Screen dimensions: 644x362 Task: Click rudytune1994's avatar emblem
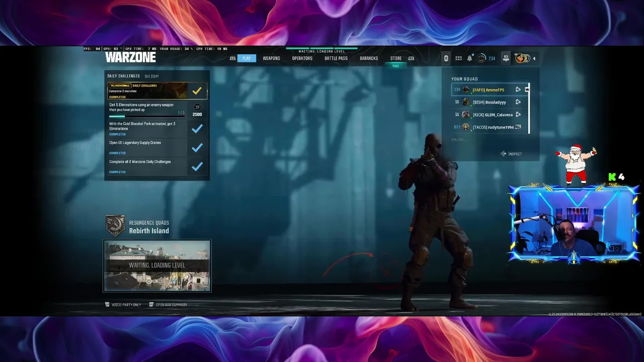466,127
